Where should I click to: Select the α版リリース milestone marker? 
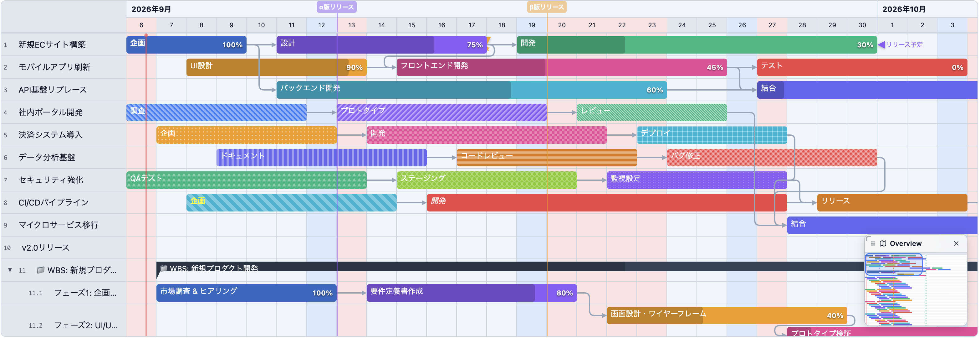point(337,7)
